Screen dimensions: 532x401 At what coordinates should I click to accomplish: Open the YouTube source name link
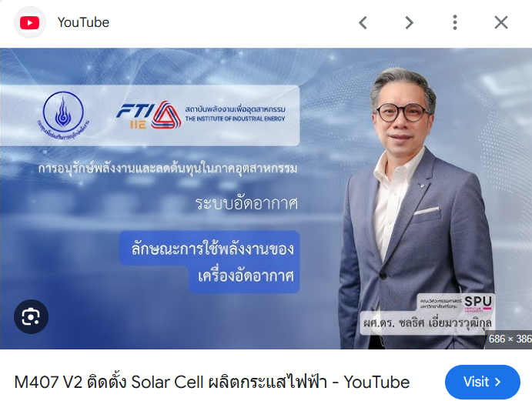83,23
